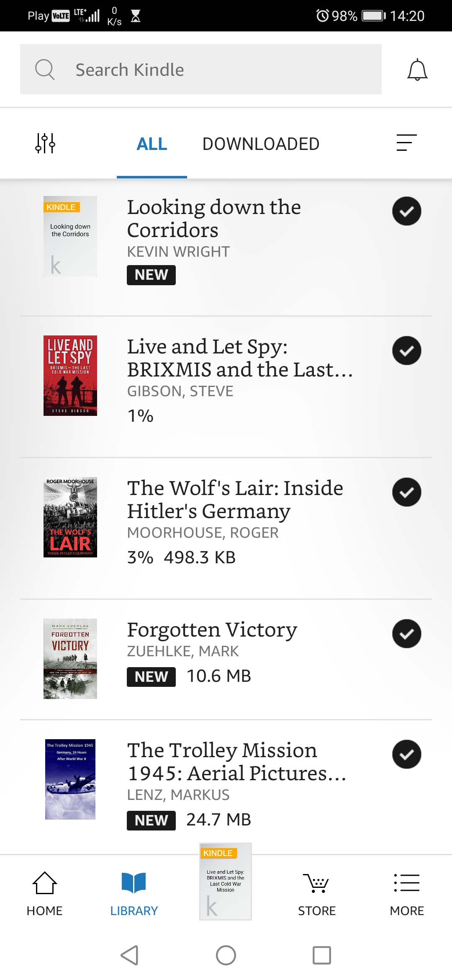Open the Store cart icon

pos(316,883)
